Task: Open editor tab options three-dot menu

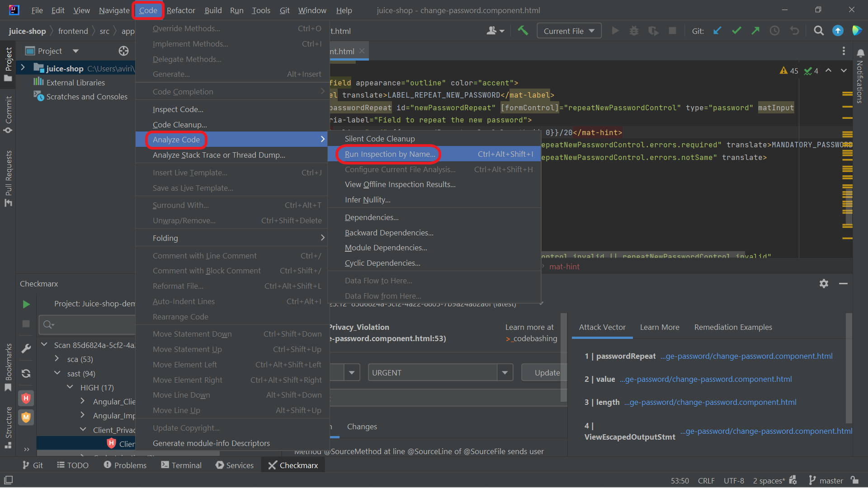Action: pos(844,51)
